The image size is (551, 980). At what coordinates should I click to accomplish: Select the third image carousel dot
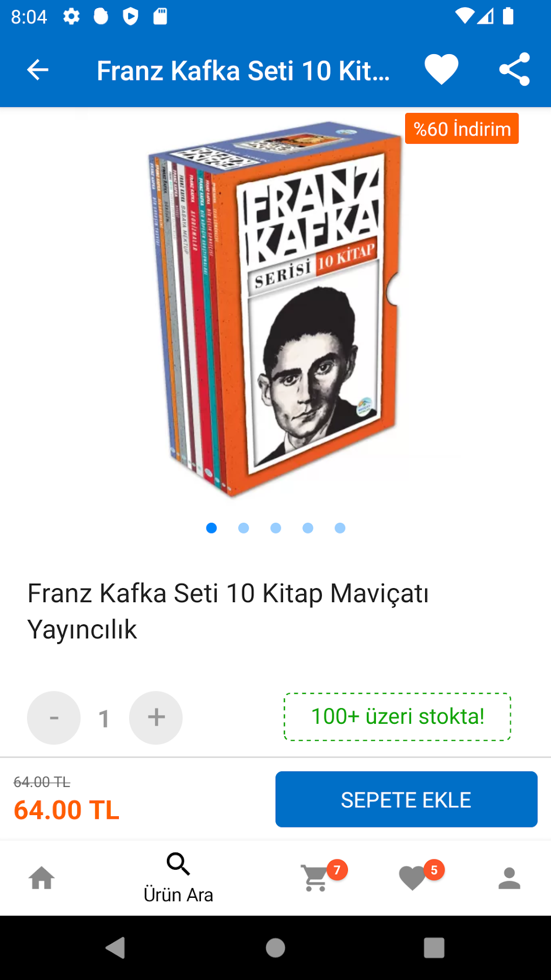(275, 528)
